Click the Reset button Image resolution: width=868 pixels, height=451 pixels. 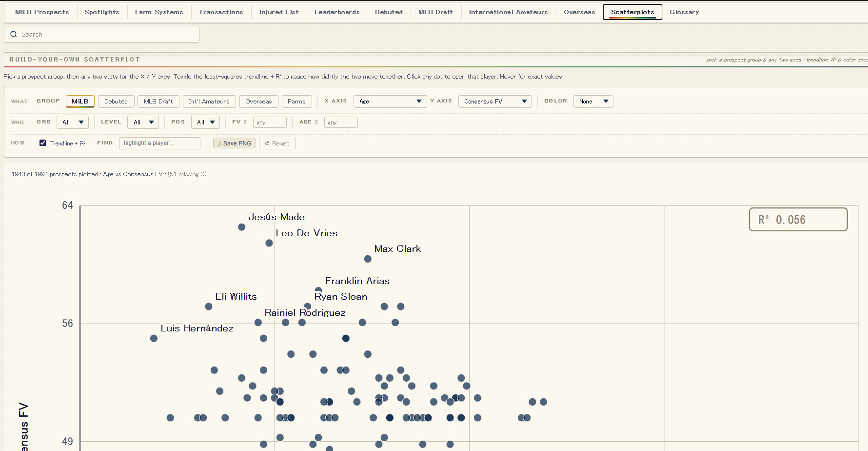[277, 143]
